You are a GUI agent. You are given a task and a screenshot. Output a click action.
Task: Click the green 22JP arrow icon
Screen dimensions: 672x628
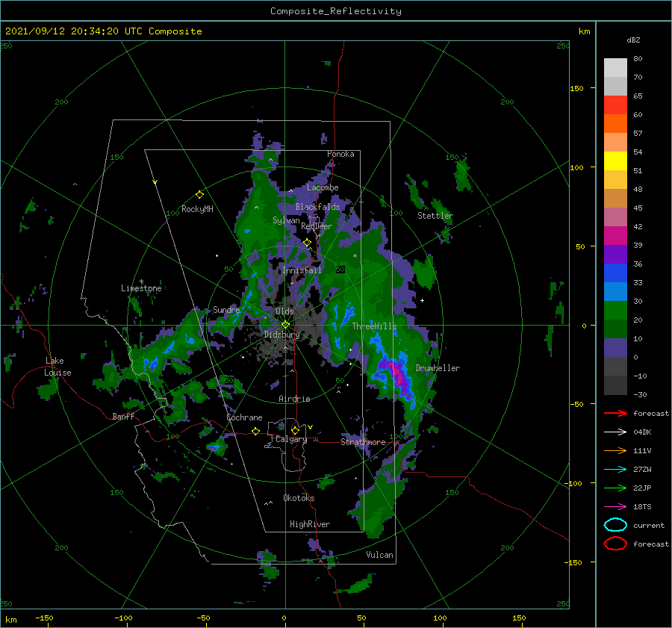tap(615, 488)
